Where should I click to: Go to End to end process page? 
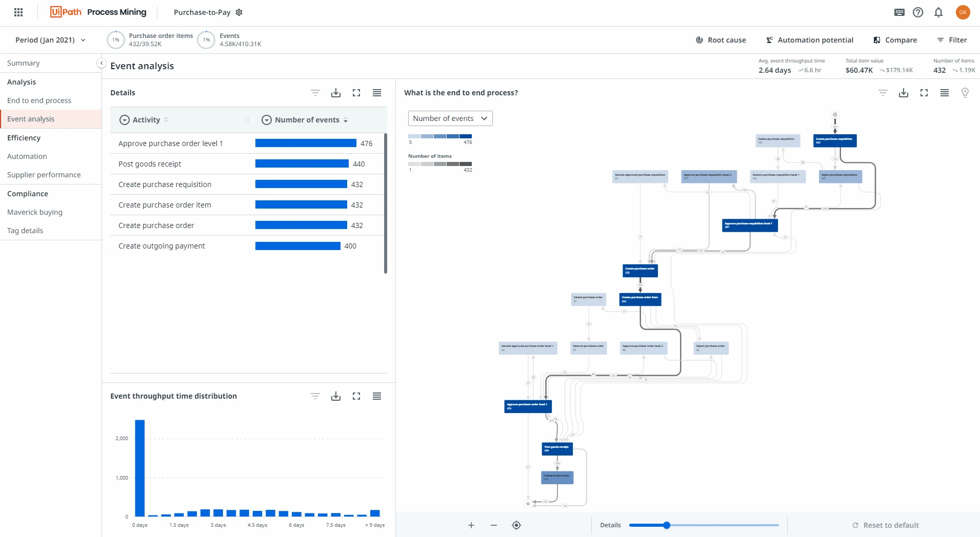(x=39, y=100)
